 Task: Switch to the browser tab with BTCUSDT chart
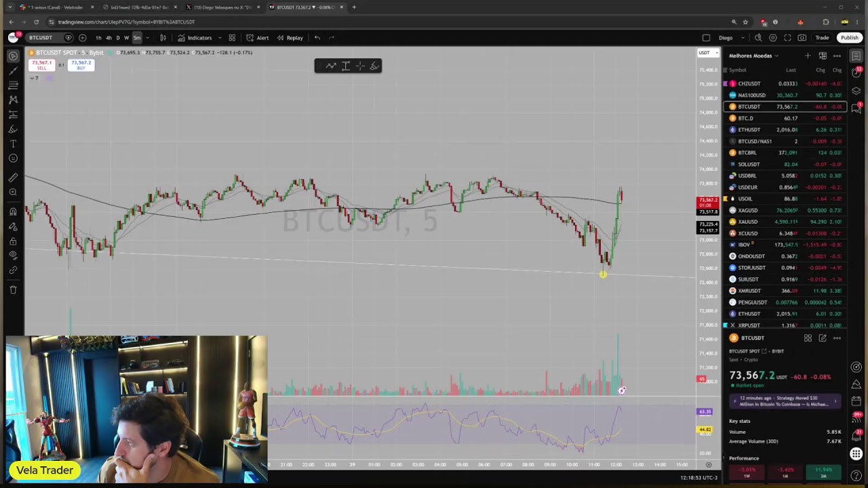307,7
